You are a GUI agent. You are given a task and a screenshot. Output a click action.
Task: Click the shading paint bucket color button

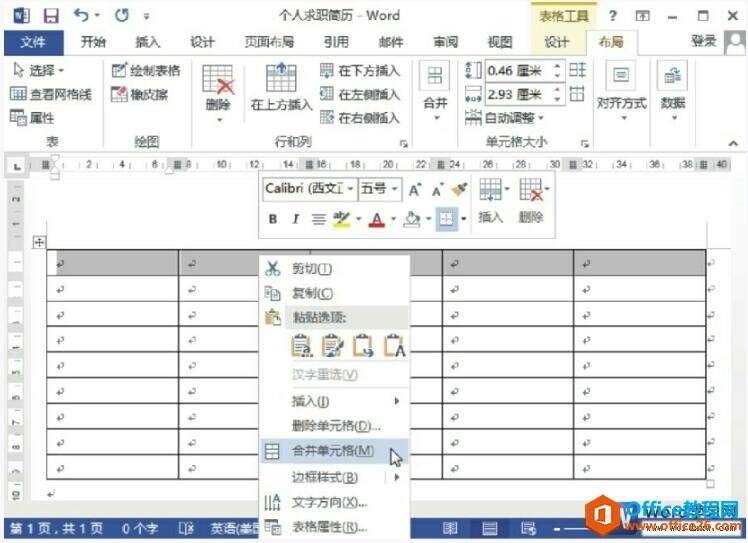(412, 219)
